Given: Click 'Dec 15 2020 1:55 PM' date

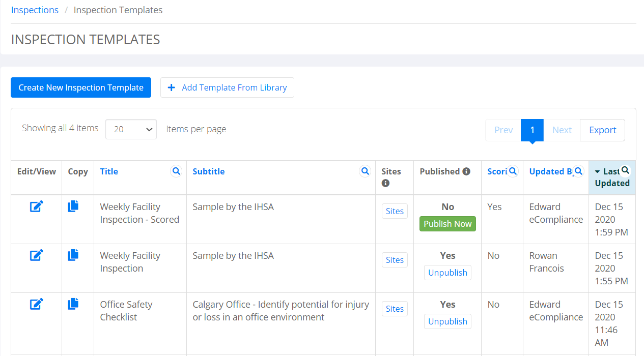Looking at the screenshot, I should pos(611,269).
